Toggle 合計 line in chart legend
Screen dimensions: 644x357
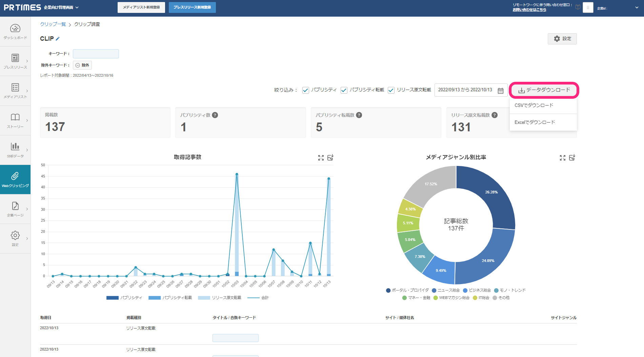pos(258,298)
